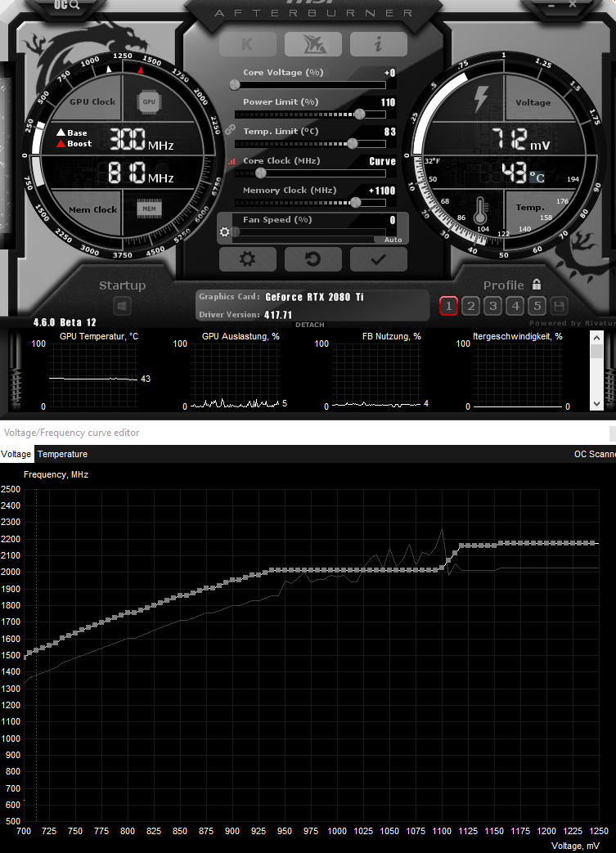Click the fan speed gear icon

click(x=224, y=232)
